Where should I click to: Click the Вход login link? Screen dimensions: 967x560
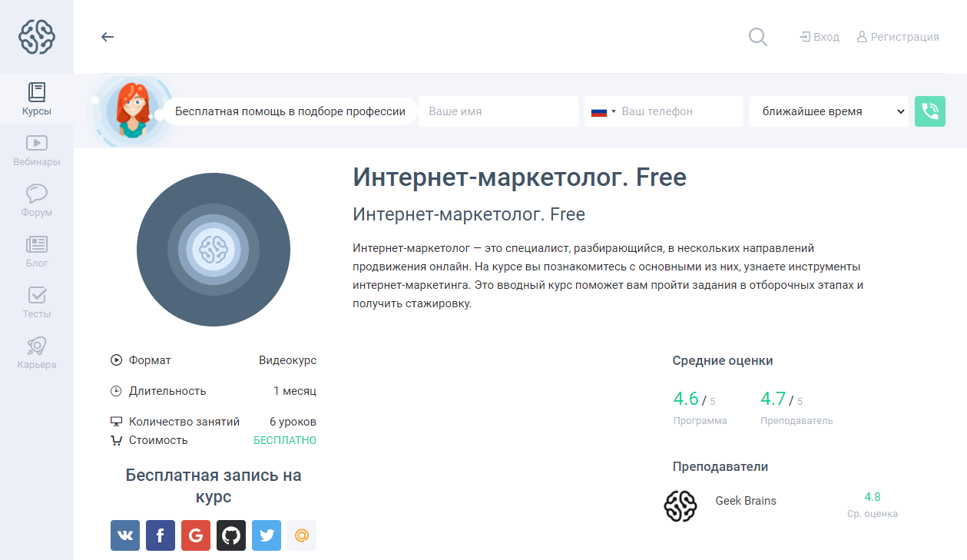click(x=820, y=37)
